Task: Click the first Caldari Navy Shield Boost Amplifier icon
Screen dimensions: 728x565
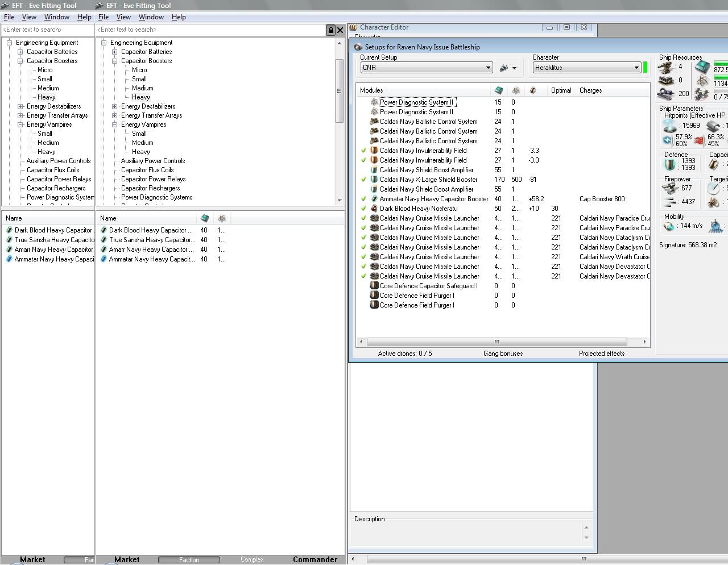Action: [x=374, y=170]
